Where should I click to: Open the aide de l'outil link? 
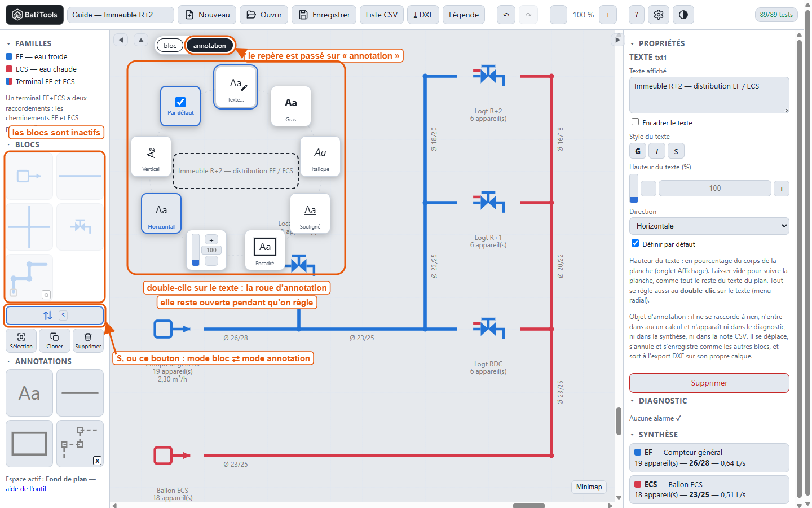click(26, 489)
